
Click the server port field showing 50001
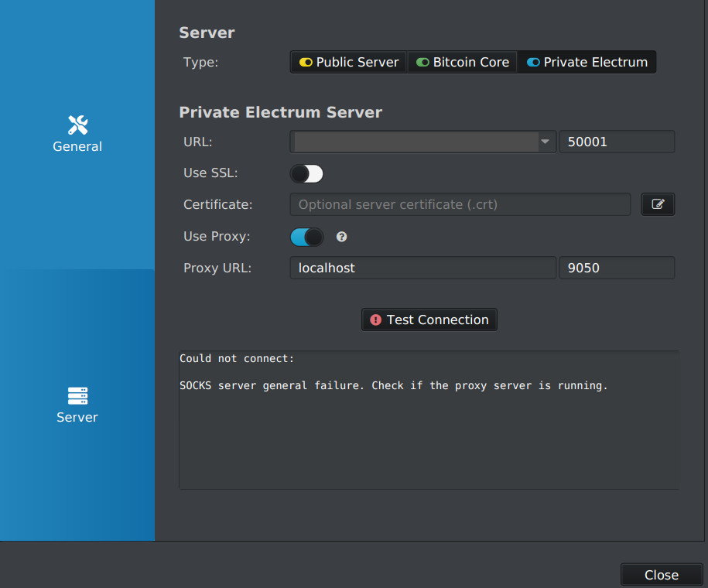(x=617, y=142)
